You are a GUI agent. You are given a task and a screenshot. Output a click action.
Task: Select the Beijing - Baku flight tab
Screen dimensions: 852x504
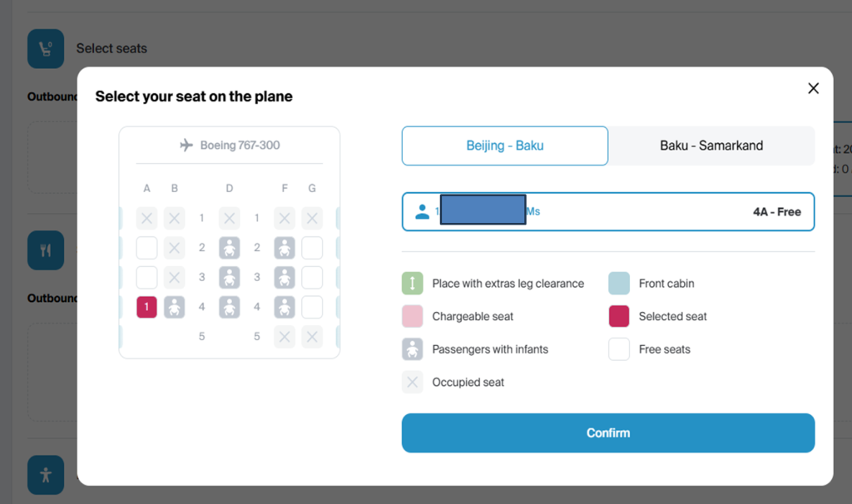[x=504, y=146]
